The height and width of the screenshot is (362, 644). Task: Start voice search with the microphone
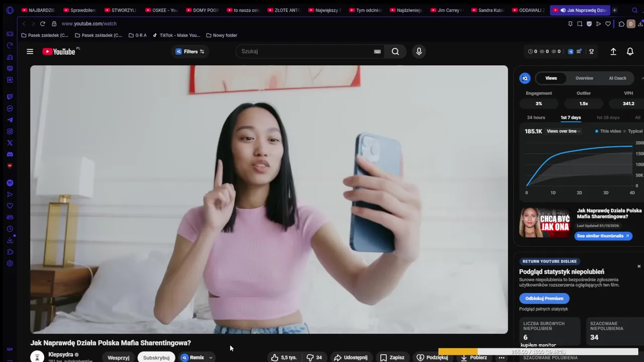pyautogui.click(x=419, y=51)
